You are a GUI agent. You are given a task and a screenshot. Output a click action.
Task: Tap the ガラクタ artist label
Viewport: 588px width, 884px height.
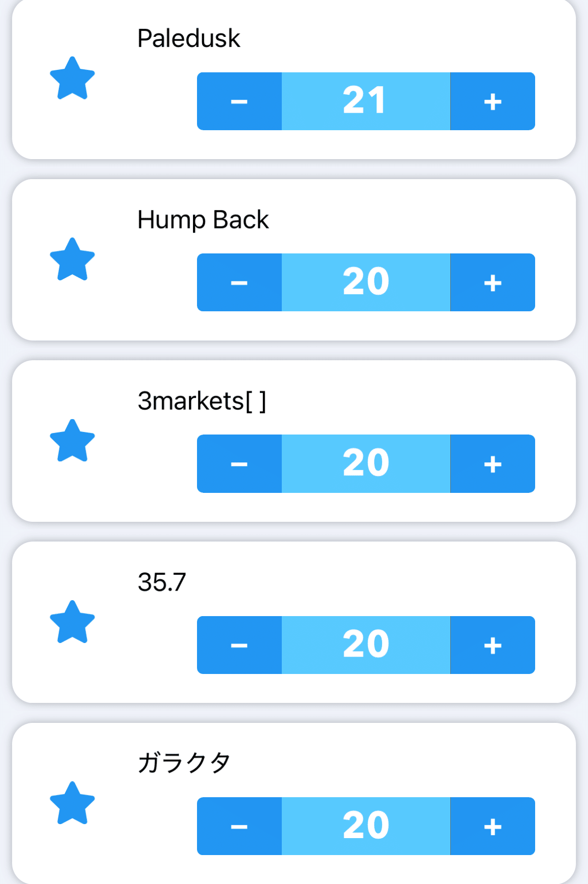(x=184, y=763)
